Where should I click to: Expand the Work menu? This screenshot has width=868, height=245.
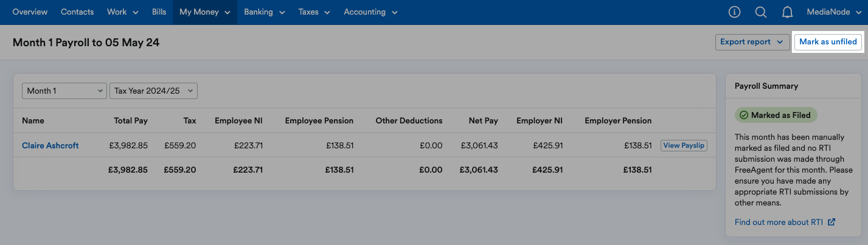(x=122, y=12)
